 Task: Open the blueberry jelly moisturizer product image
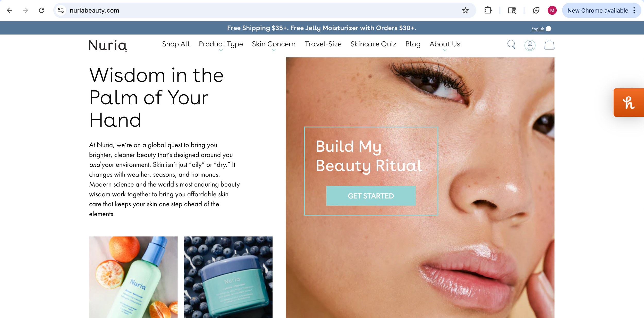click(228, 277)
